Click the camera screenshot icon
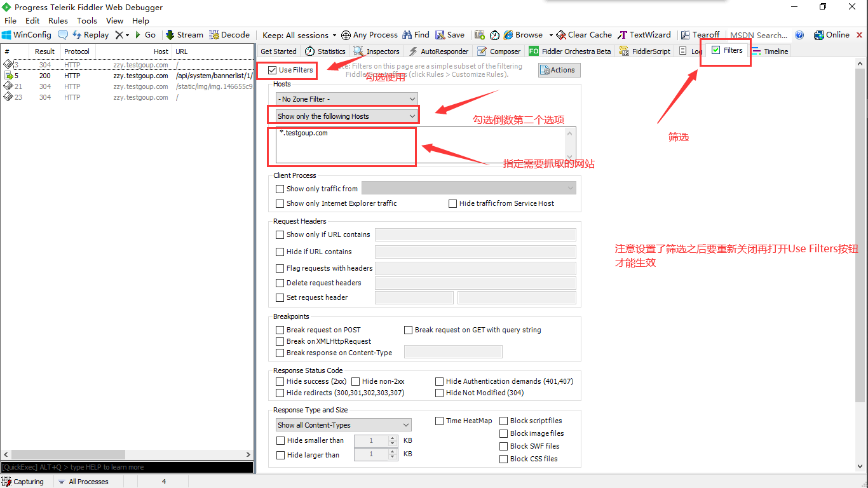The image size is (868, 488). point(480,35)
